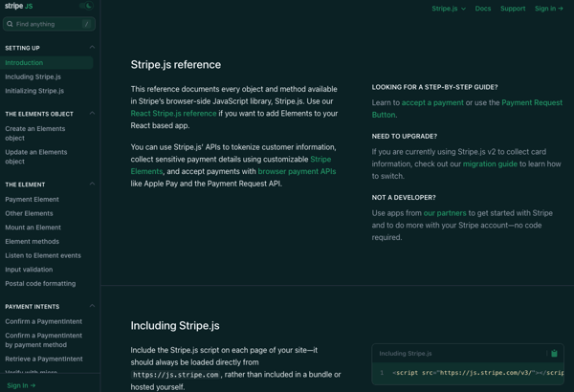Screen dimensions: 574x392
Task: Follow the Payment Request Button link
Action: (x=532, y=102)
